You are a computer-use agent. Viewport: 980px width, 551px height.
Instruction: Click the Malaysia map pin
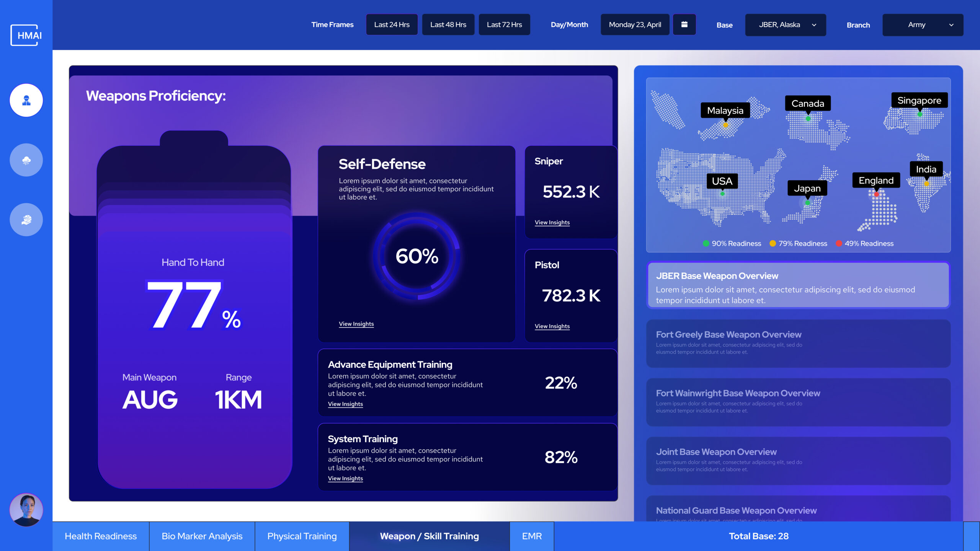[725, 125]
